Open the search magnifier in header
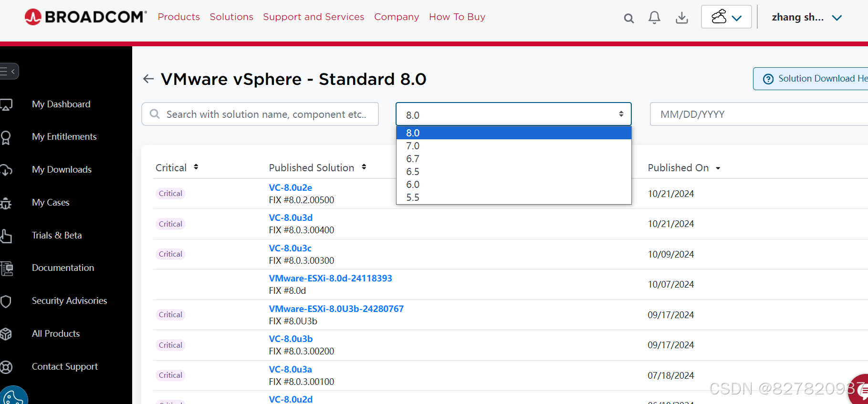 [629, 18]
